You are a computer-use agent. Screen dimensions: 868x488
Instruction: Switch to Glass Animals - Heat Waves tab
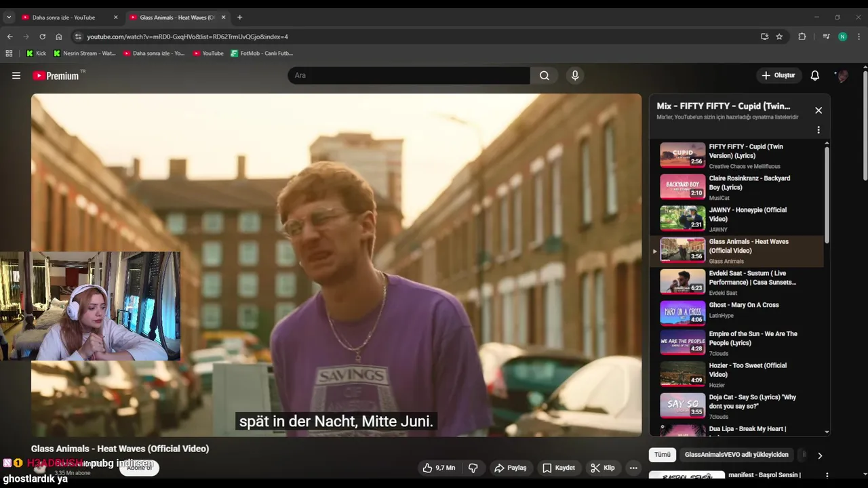pos(177,17)
